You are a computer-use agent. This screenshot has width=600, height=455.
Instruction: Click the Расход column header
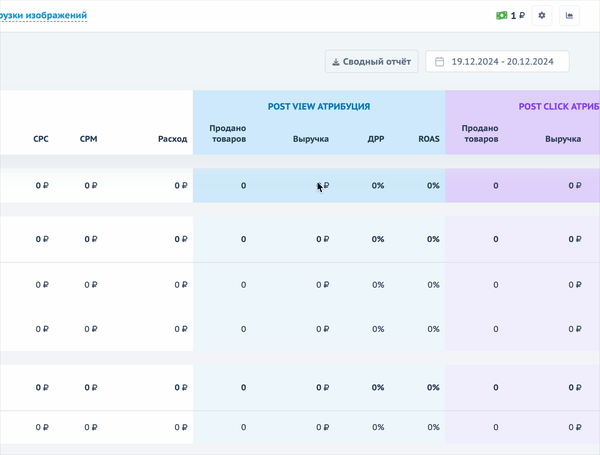pos(172,139)
